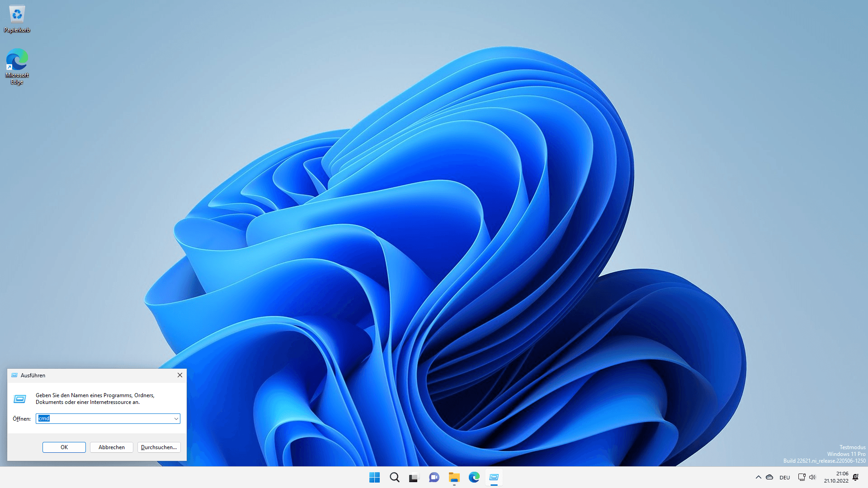Click the Windows Start button
This screenshot has height=488, width=868.
[373, 477]
